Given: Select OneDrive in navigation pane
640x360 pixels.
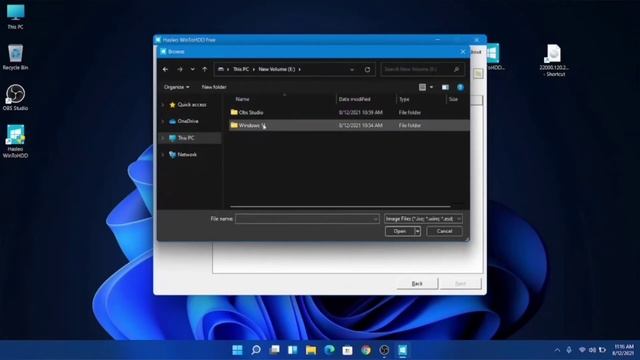Looking at the screenshot, I should point(188,121).
